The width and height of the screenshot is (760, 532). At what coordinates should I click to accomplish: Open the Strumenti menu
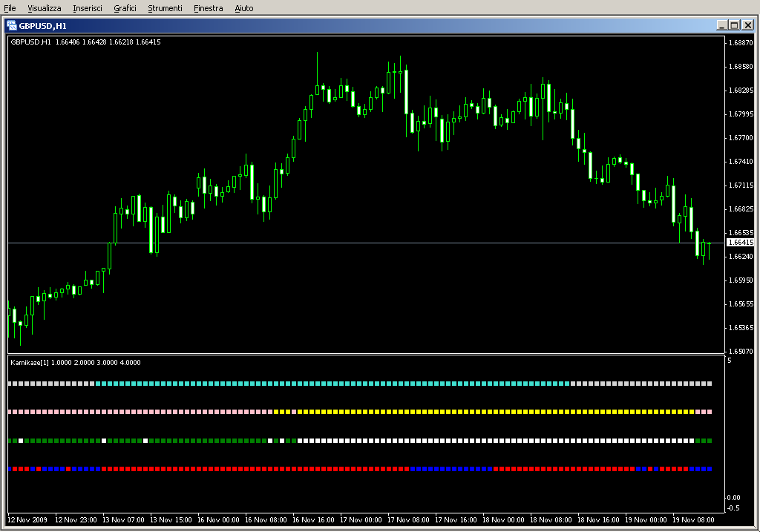pyautogui.click(x=165, y=8)
